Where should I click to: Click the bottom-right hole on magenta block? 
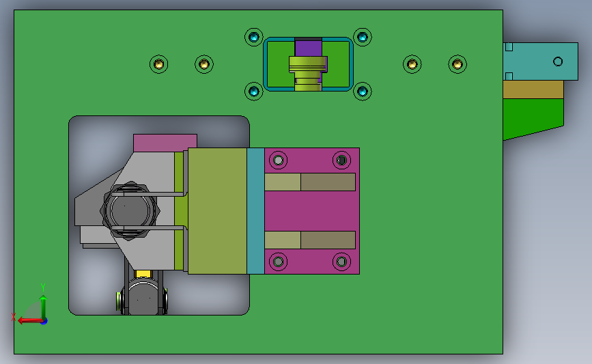click(341, 262)
